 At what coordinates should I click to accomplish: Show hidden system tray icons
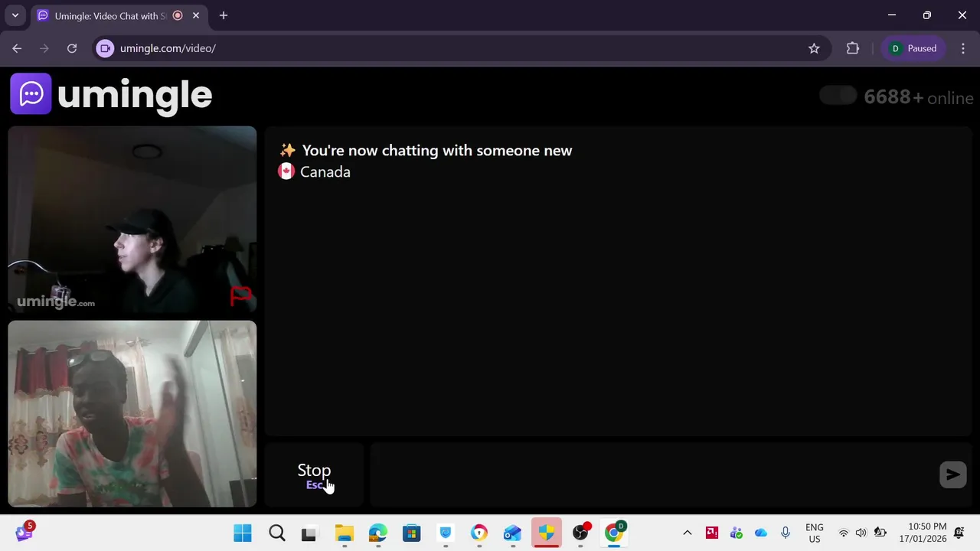tap(687, 533)
